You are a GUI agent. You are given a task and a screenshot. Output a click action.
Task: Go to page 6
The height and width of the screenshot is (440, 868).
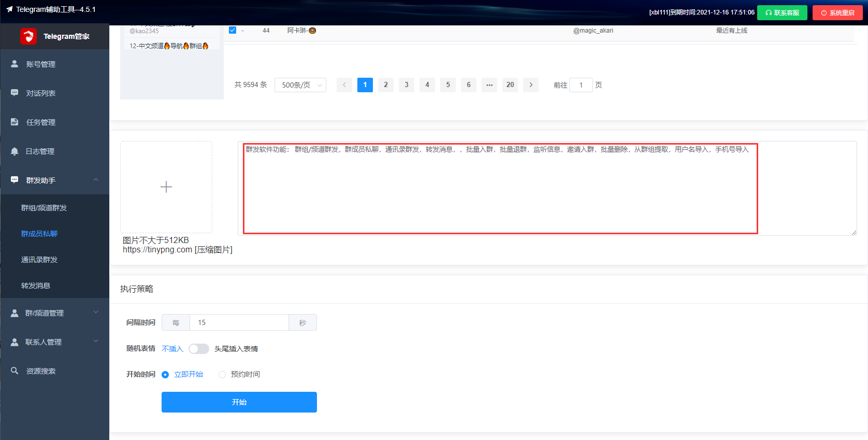[x=469, y=85]
